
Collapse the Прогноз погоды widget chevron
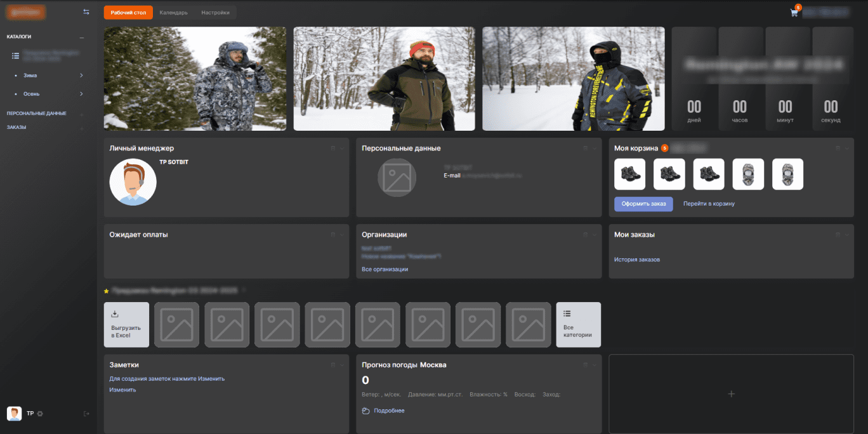coord(595,365)
